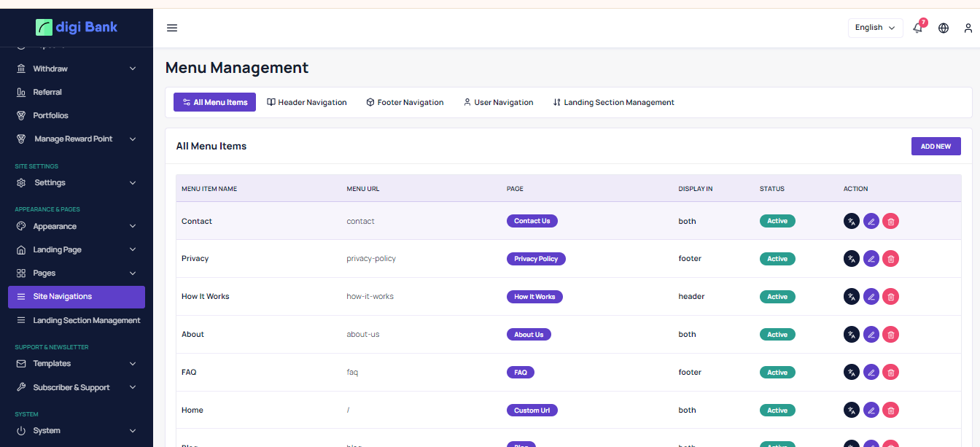This screenshot has height=447, width=980.
Task: Edit the Privacy menu item
Action: tap(871, 259)
